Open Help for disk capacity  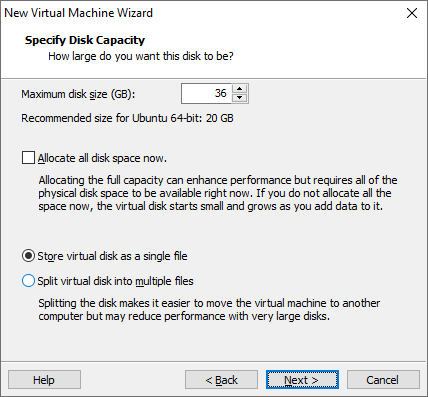click(x=44, y=380)
